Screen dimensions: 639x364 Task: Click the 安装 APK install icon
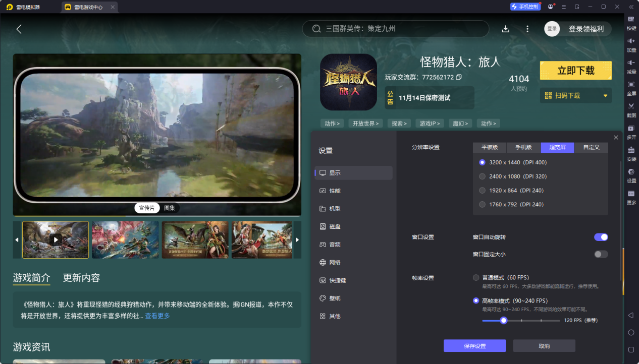click(631, 150)
